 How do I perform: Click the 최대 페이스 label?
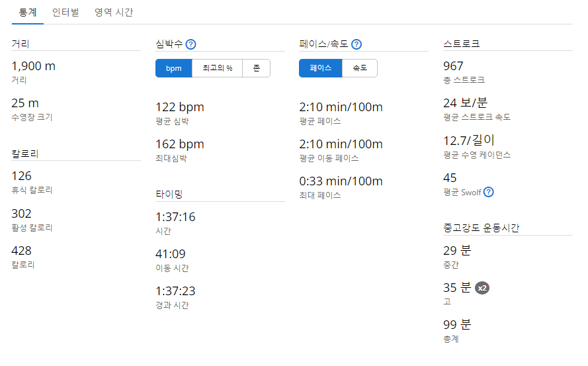coord(320,196)
